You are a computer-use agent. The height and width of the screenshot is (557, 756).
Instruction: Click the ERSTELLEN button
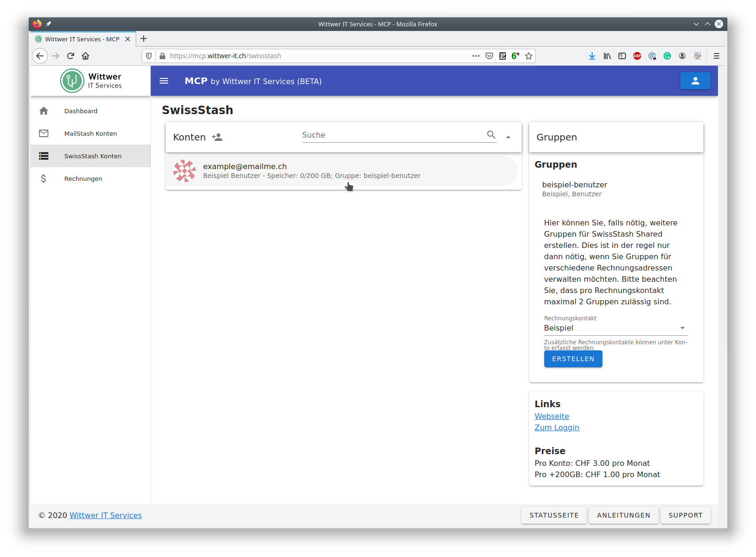pos(573,359)
